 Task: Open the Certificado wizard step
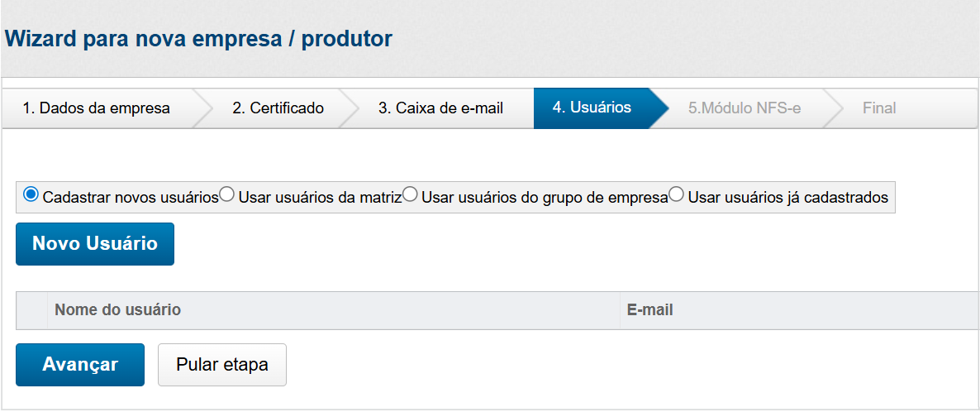tap(278, 108)
